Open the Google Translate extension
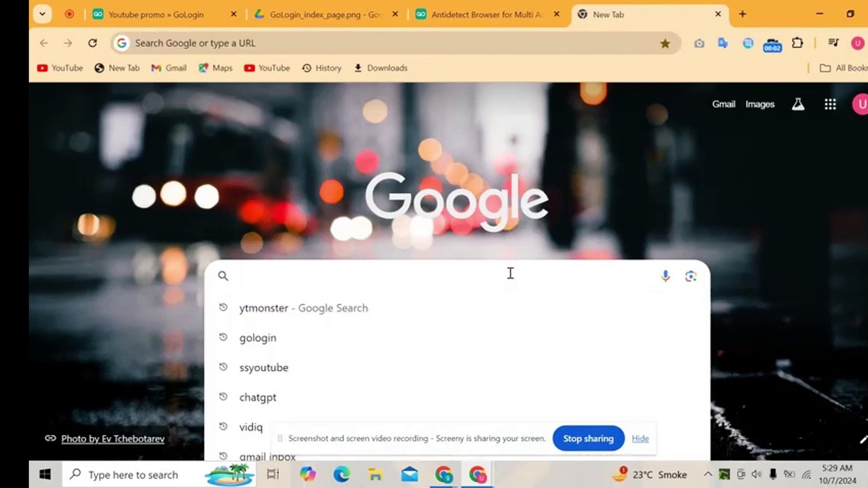 [x=723, y=43]
